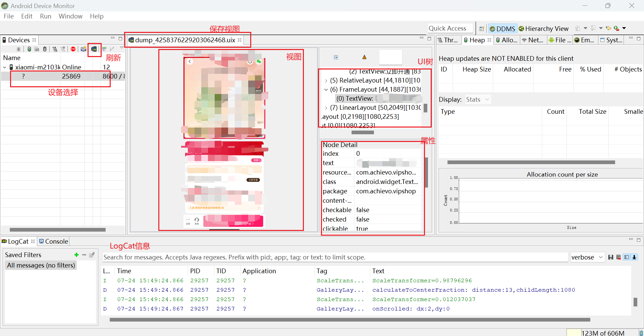Collapse the xiaomi-m2103k device tree node

5,67
